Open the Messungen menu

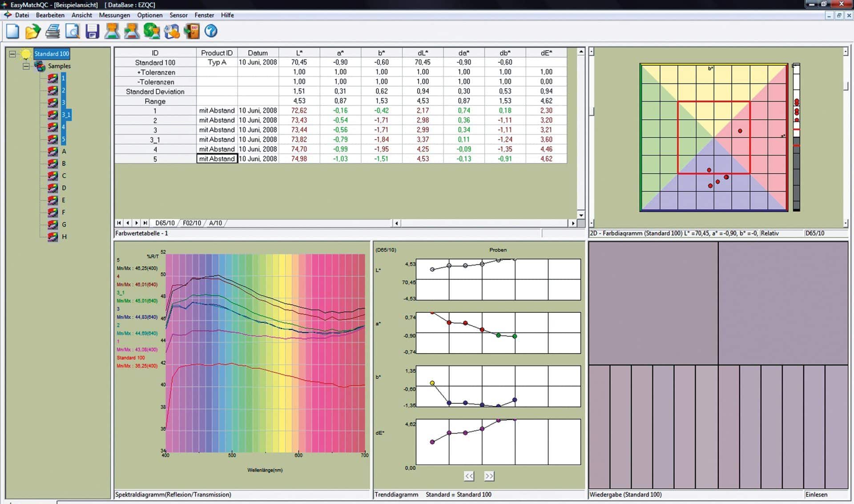pyautogui.click(x=114, y=15)
